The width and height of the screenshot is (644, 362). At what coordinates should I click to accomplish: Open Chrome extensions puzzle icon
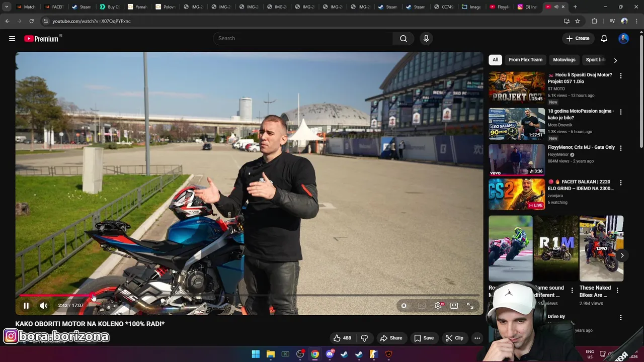point(595,21)
